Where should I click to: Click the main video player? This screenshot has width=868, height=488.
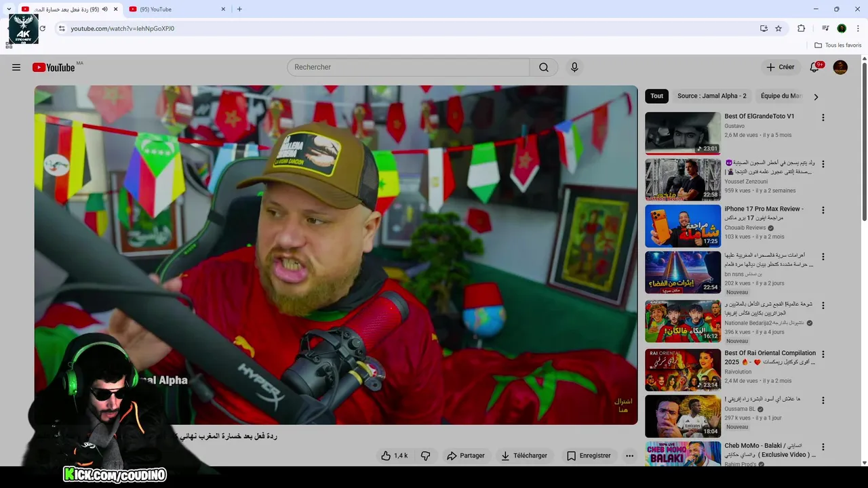336,255
